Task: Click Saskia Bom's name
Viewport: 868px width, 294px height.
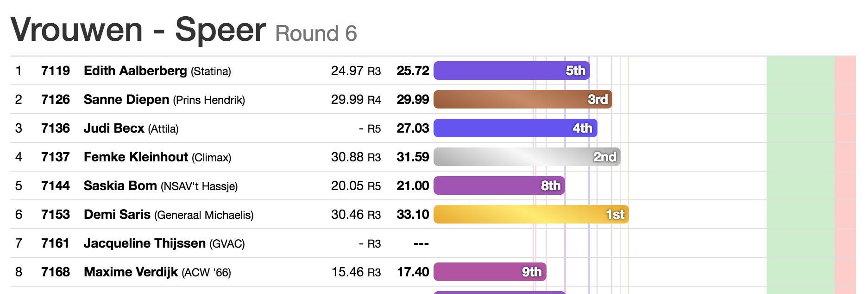Action: coord(120,185)
